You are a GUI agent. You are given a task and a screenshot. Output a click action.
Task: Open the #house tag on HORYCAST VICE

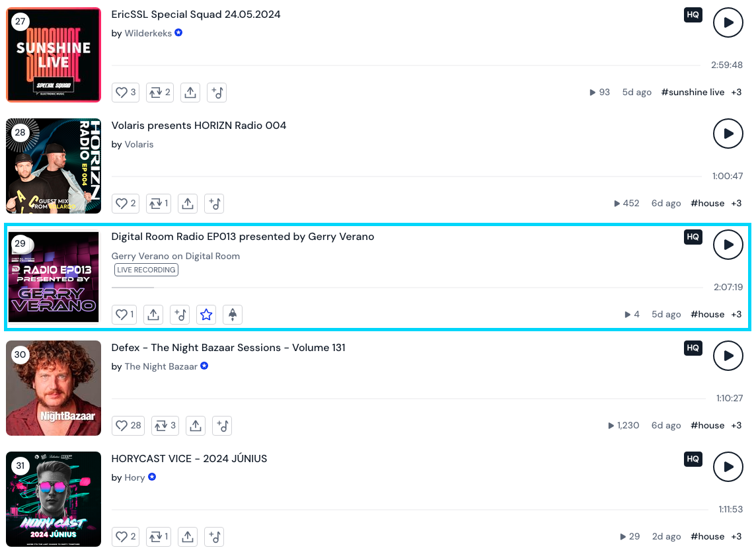coord(707,536)
